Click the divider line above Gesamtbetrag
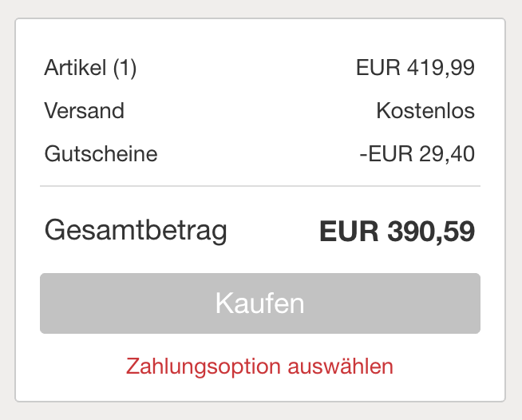 point(260,186)
